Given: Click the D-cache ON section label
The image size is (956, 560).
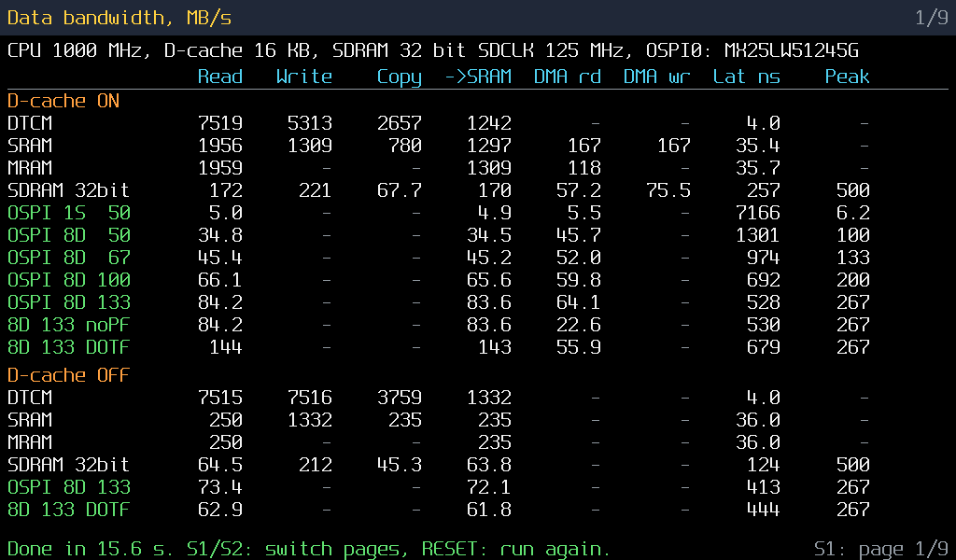Looking at the screenshot, I should click(63, 101).
